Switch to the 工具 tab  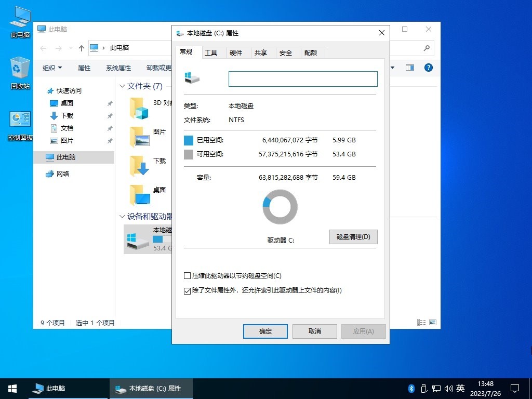212,52
